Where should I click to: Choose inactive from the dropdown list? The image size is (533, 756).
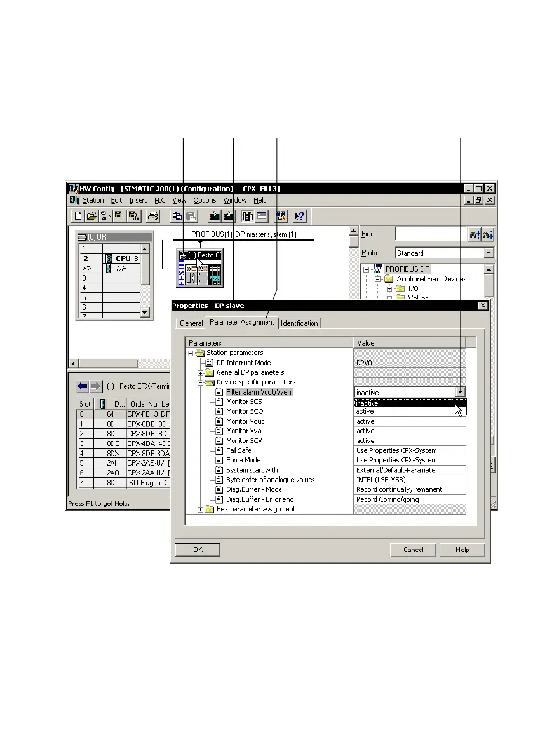[410, 403]
